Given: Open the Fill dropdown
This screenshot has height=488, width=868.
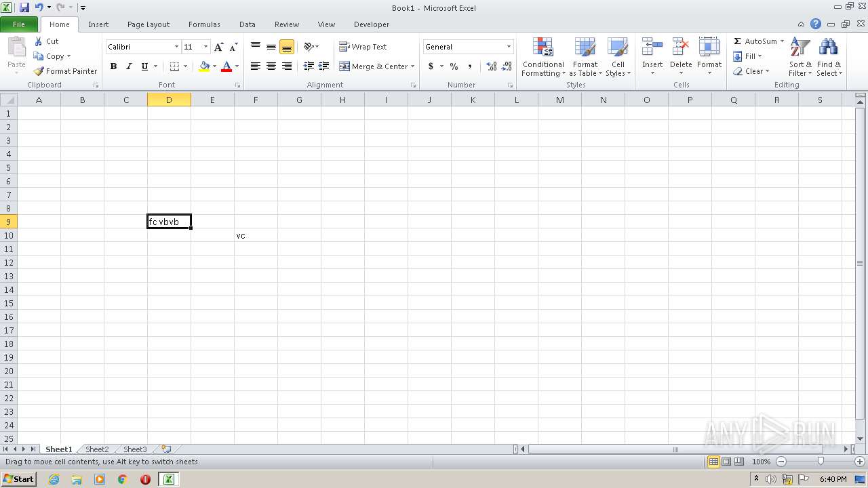Looking at the screenshot, I should (748, 56).
